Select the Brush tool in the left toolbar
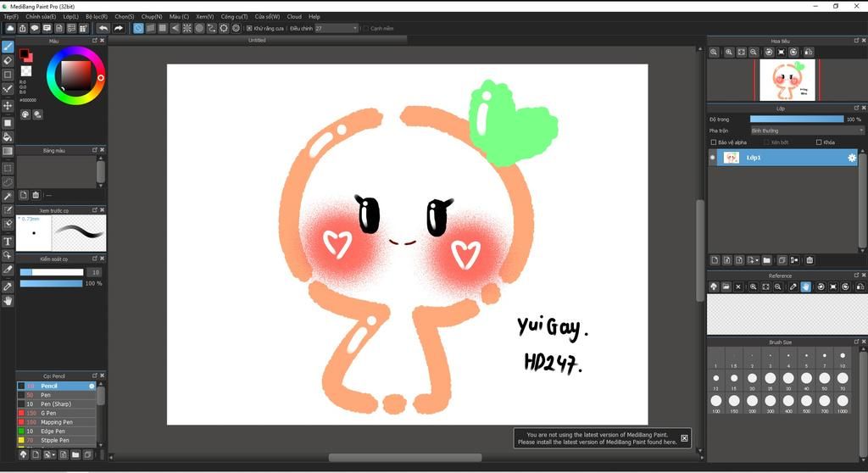The image size is (868, 473). (x=8, y=47)
